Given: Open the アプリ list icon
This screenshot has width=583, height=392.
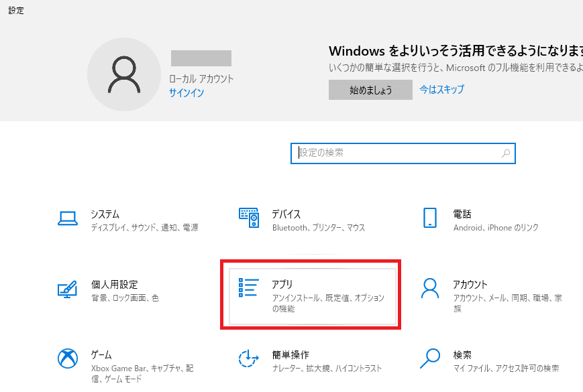Looking at the screenshot, I should (x=248, y=287).
